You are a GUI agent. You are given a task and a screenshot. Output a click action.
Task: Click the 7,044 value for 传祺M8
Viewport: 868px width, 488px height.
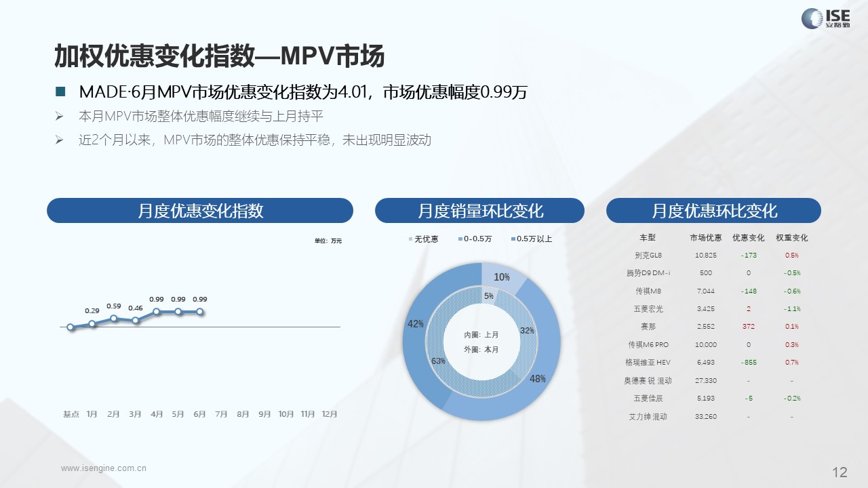click(x=706, y=291)
